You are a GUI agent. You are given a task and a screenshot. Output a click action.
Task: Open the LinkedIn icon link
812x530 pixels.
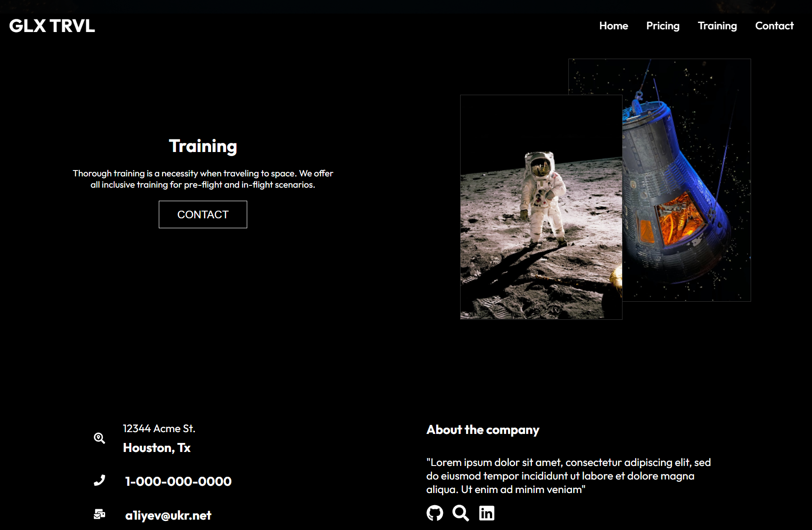tap(487, 513)
